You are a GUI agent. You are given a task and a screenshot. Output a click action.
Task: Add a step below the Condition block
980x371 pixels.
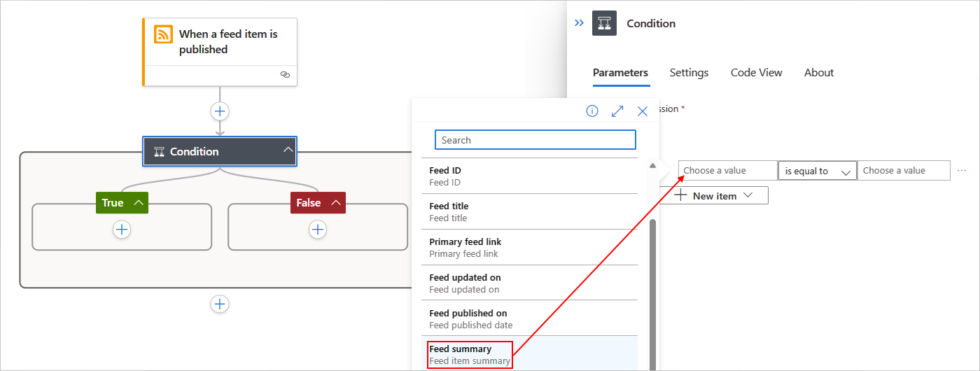pyautogui.click(x=220, y=303)
